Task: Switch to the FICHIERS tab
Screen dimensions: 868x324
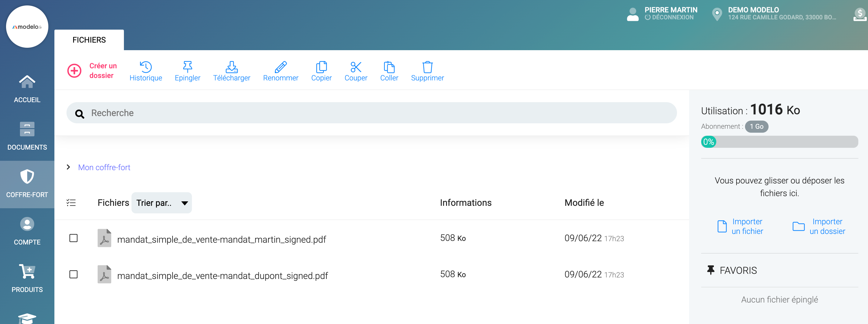Action: click(89, 40)
